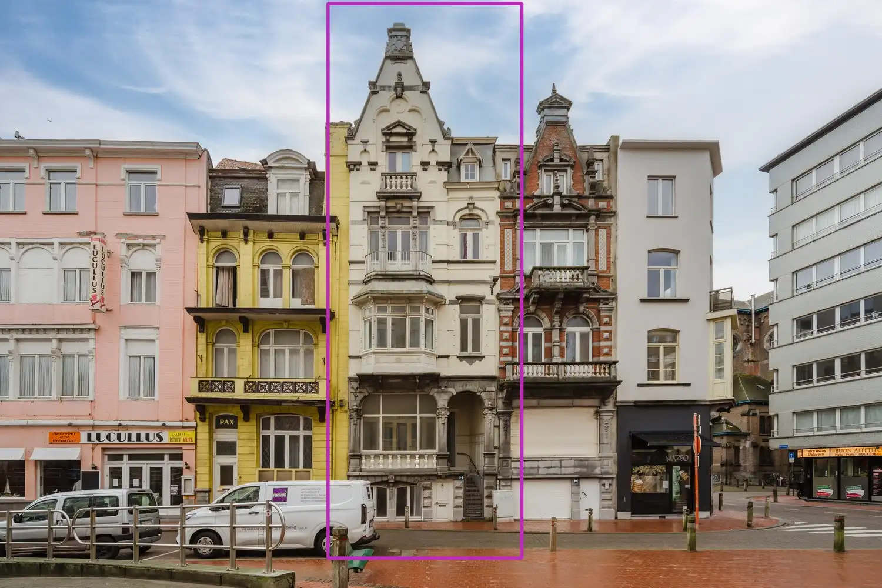Click the Primus Kriek orange sign
Screen dimensions: 882x588
[x=182, y=437]
